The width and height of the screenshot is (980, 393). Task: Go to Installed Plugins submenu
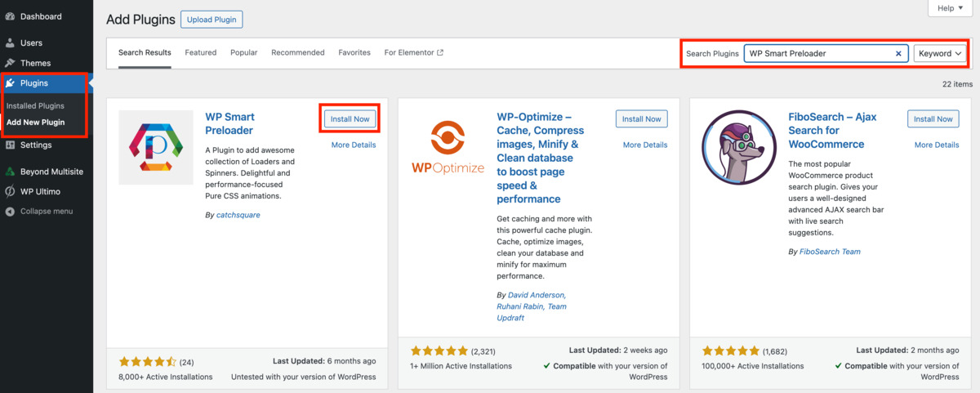coord(35,105)
